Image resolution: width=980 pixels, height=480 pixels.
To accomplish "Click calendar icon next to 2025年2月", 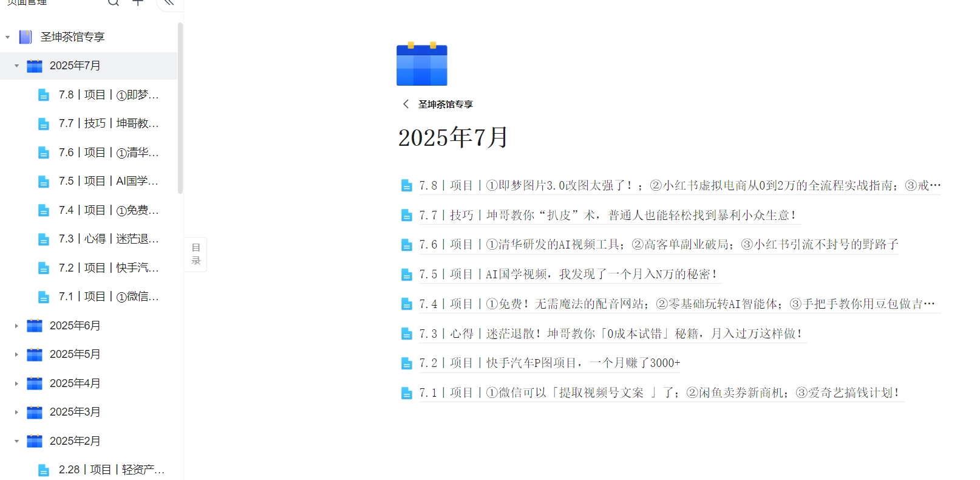I will point(35,441).
